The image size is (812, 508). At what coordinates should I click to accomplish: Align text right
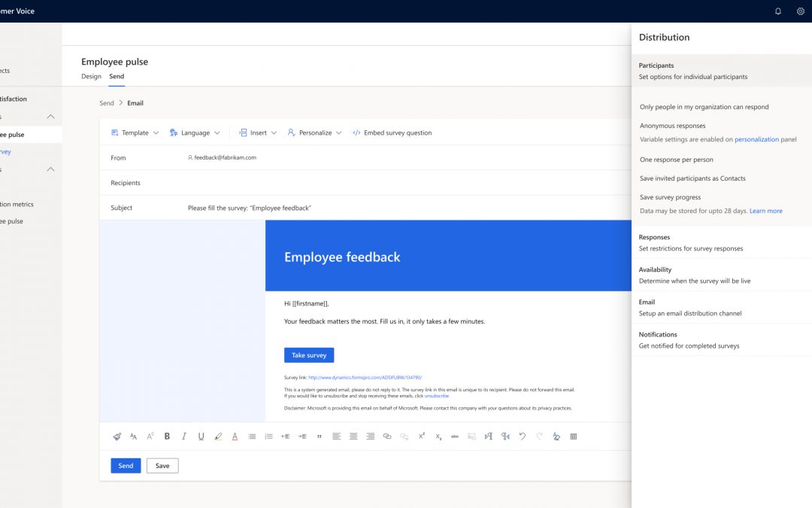point(370,437)
